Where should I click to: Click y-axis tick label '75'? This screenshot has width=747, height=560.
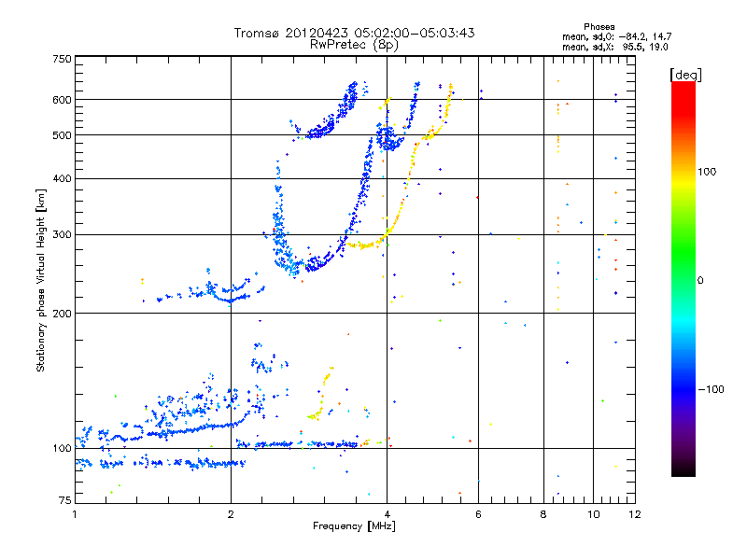click(65, 500)
